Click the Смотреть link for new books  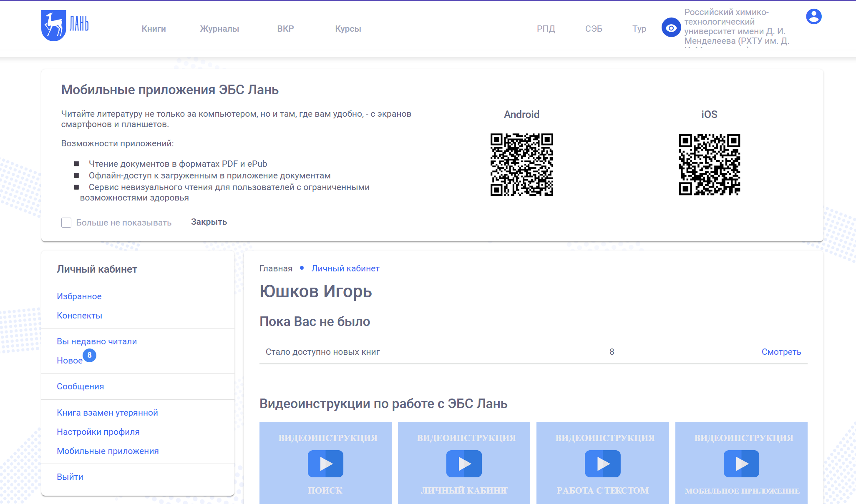tap(781, 352)
